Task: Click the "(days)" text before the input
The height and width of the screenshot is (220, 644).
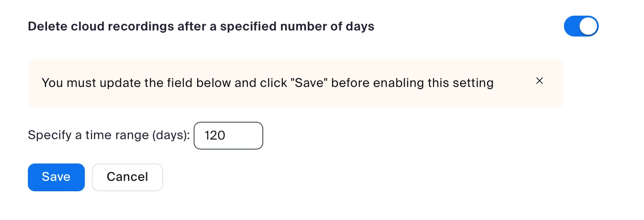Action: tap(170, 135)
